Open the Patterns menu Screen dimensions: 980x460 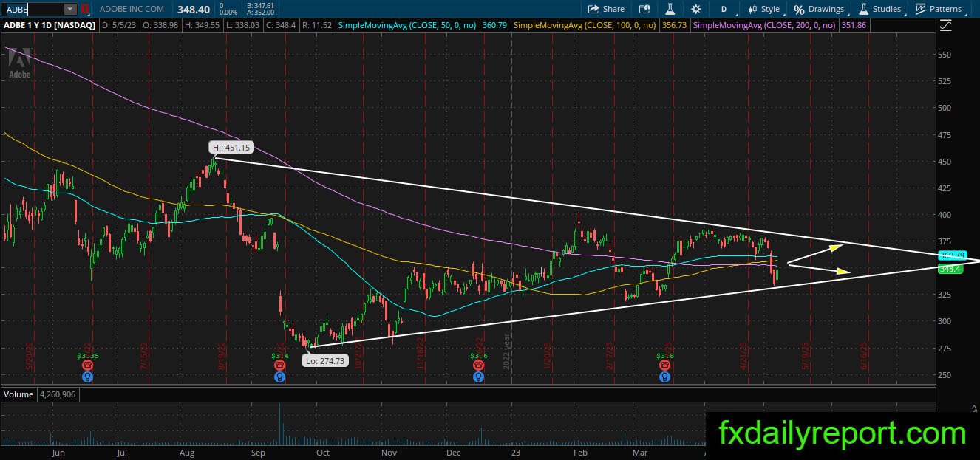(939, 9)
